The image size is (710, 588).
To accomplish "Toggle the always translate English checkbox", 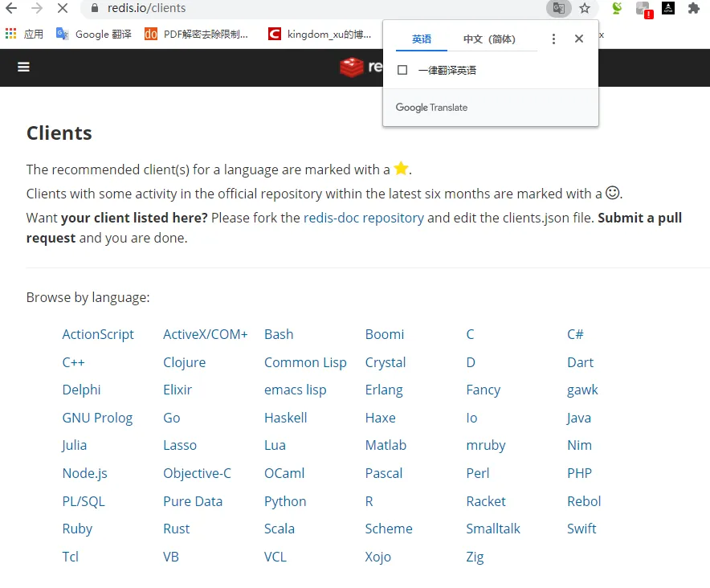I will pos(402,70).
